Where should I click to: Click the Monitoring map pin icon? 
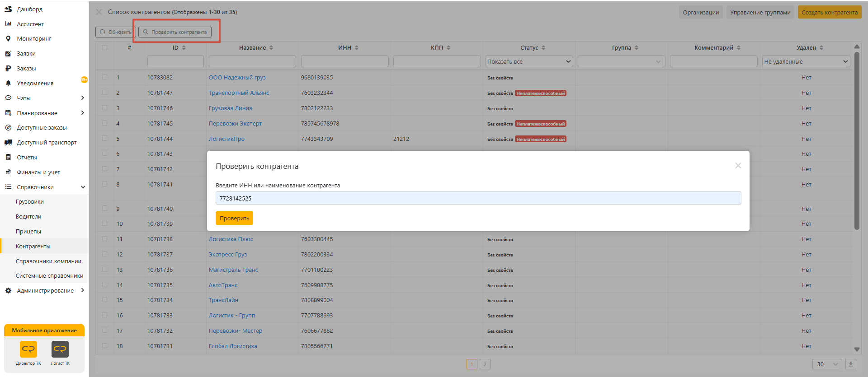8,39
